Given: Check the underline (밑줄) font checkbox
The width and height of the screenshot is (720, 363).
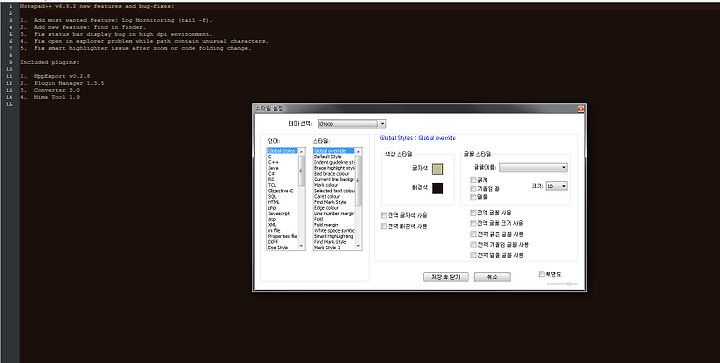Looking at the screenshot, I should [x=473, y=197].
